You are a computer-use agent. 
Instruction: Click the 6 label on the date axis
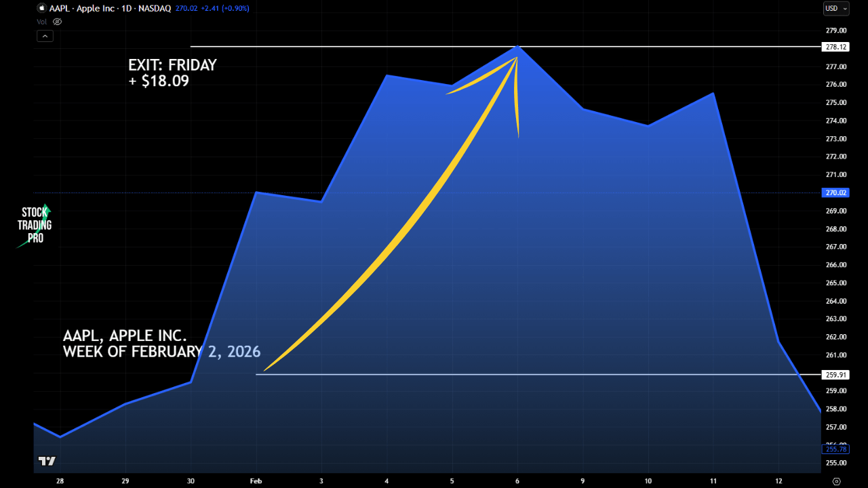coord(517,481)
